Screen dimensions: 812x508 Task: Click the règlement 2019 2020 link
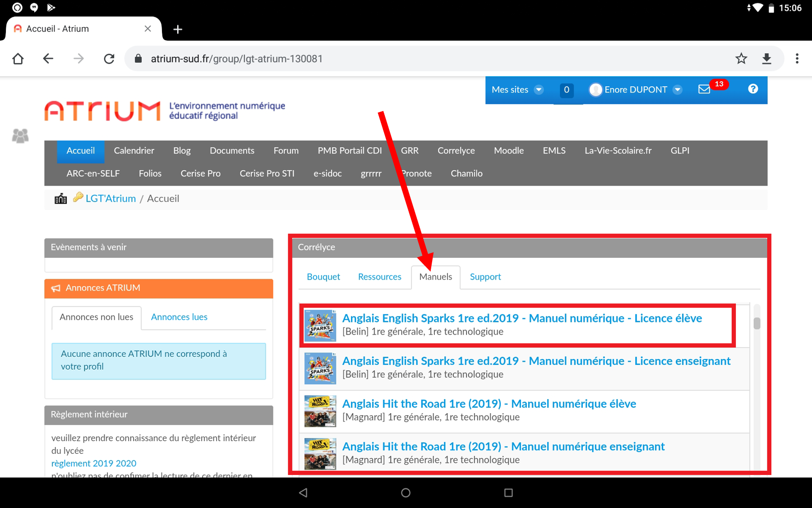point(94,464)
